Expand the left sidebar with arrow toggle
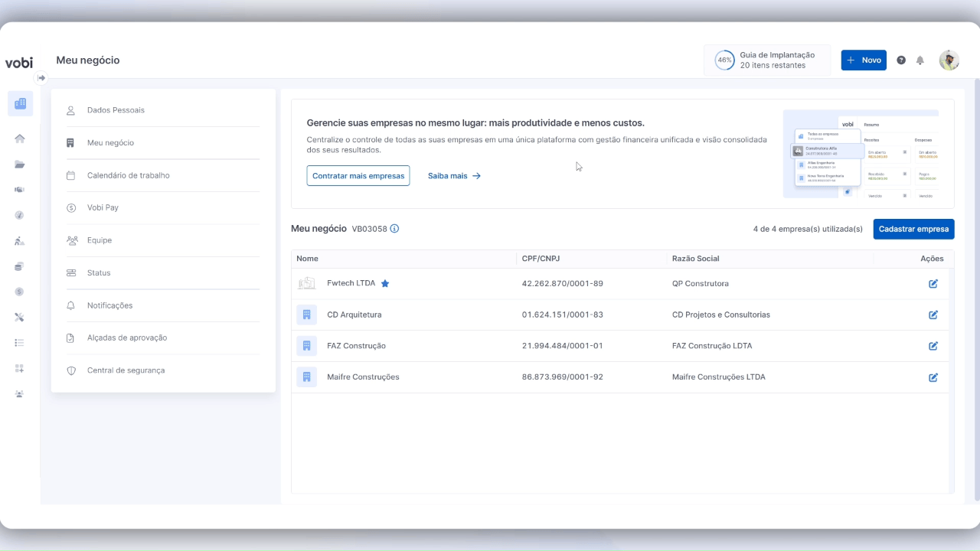 [x=41, y=78]
